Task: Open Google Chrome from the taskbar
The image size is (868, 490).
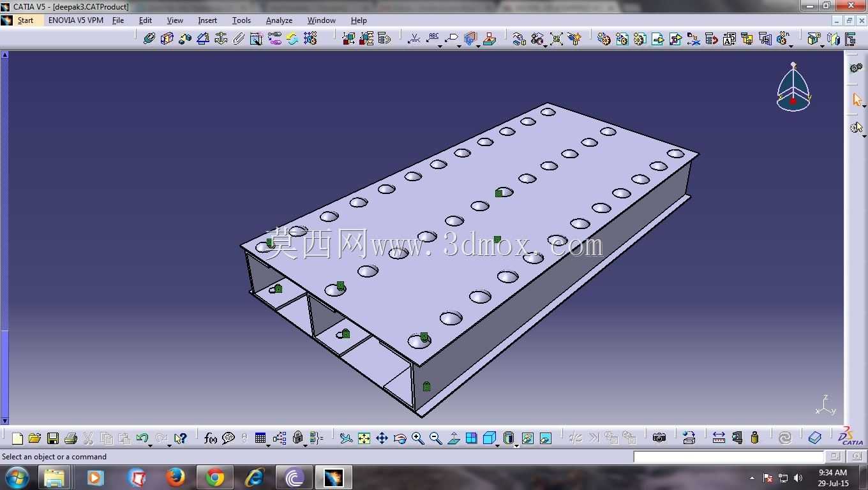Action: tap(215, 477)
